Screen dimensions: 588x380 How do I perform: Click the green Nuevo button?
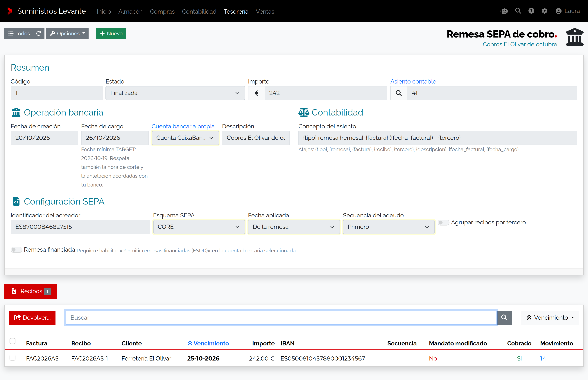coord(111,33)
